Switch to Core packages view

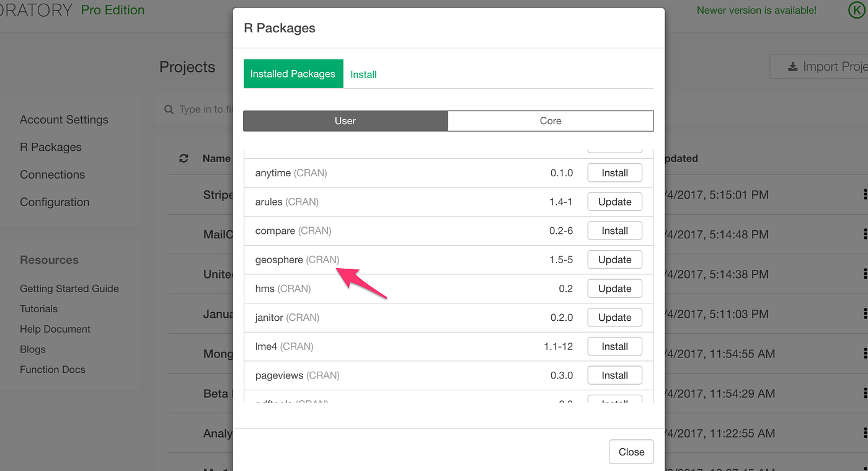coord(551,120)
